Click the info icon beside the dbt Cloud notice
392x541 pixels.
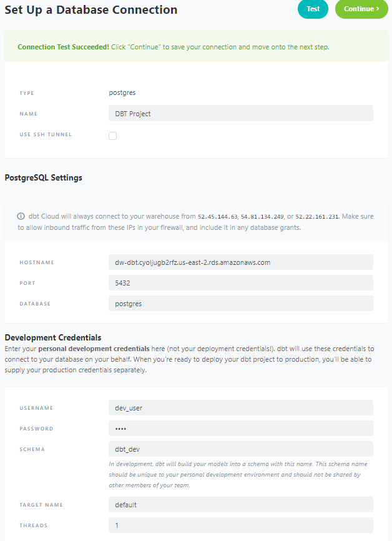pos(21,217)
